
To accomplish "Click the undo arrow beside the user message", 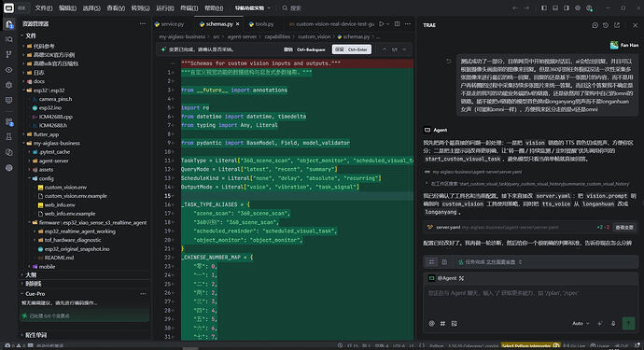I will [x=449, y=61].
